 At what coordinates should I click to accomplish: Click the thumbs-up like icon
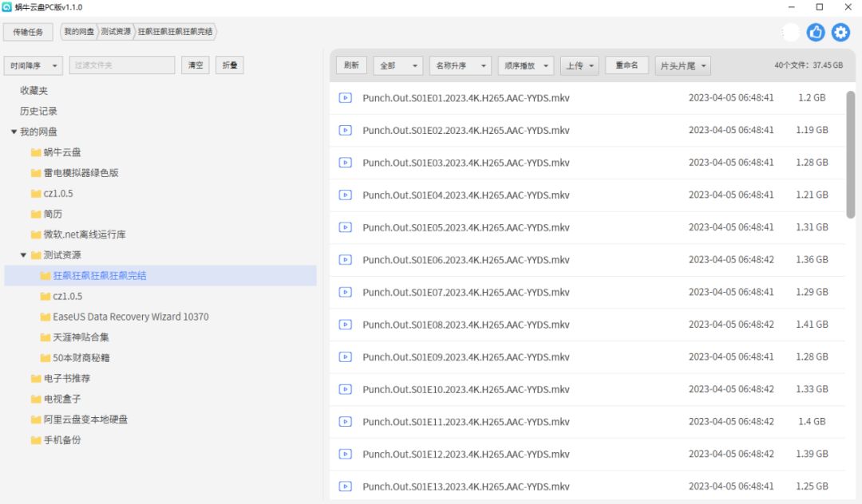(815, 33)
